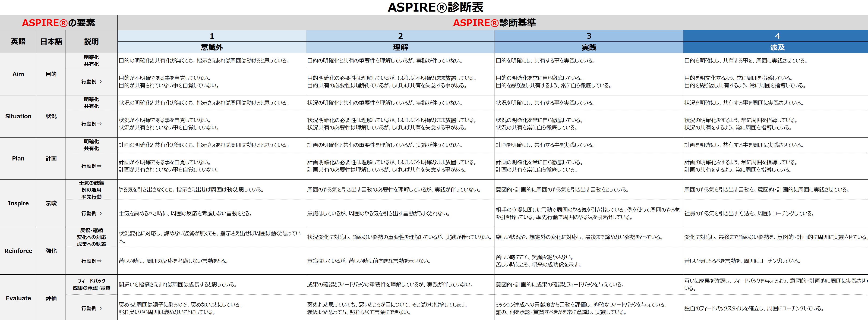This screenshot has height=320, width=868.
Task: Select cell "状況を明確にし、共有する事を実践している。"
Action: pos(589,103)
